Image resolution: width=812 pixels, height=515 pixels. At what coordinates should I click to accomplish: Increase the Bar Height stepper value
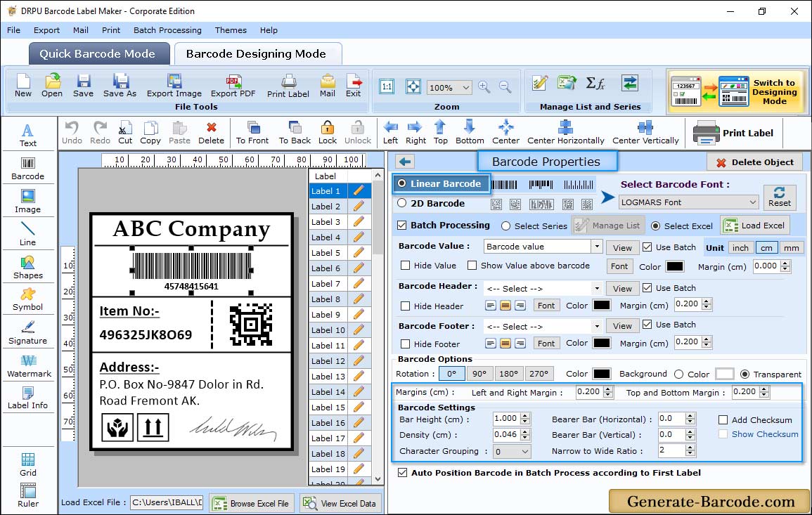pyautogui.click(x=525, y=416)
